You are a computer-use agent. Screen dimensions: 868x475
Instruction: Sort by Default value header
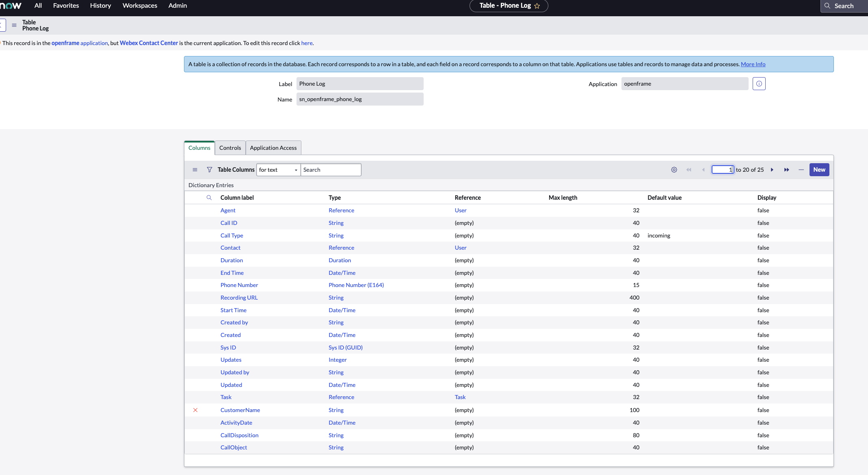[x=665, y=198]
